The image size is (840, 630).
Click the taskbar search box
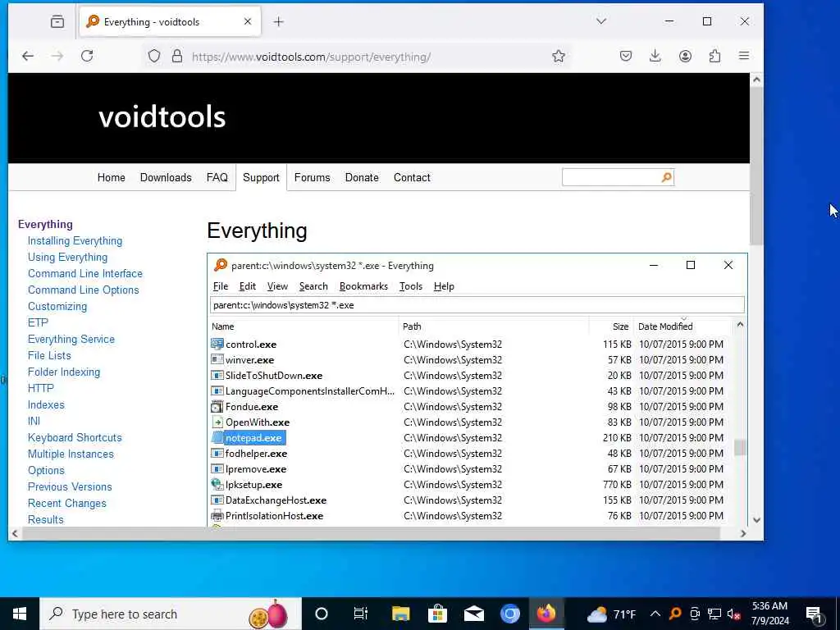(171, 614)
